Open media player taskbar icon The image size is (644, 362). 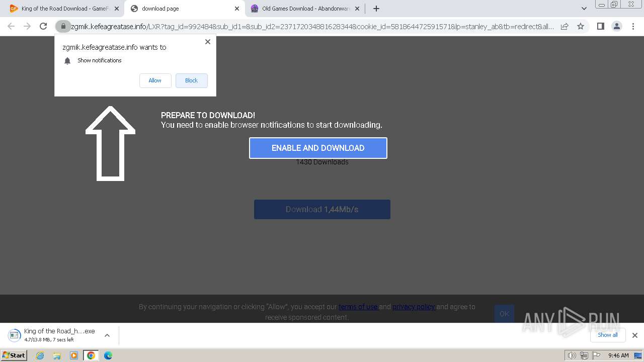pyautogui.click(x=74, y=355)
